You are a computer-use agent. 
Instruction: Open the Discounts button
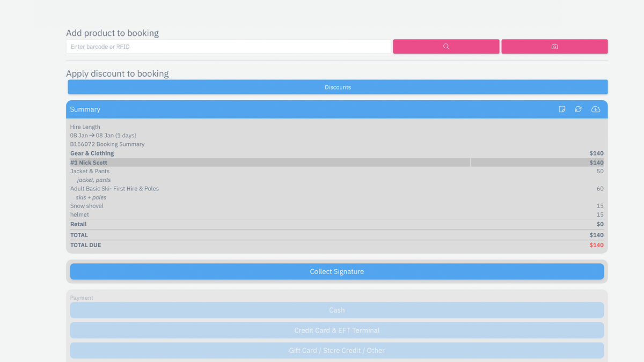(x=338, y=87)
